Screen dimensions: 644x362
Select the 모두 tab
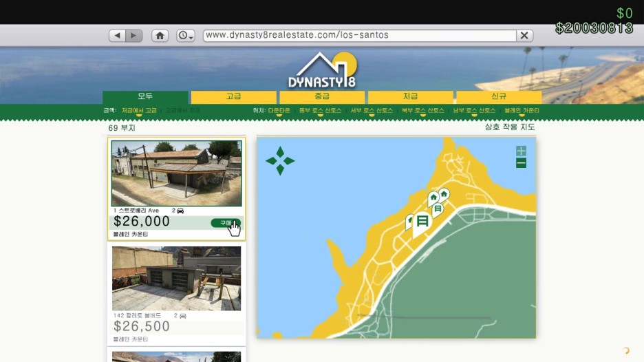click(145, 97)
